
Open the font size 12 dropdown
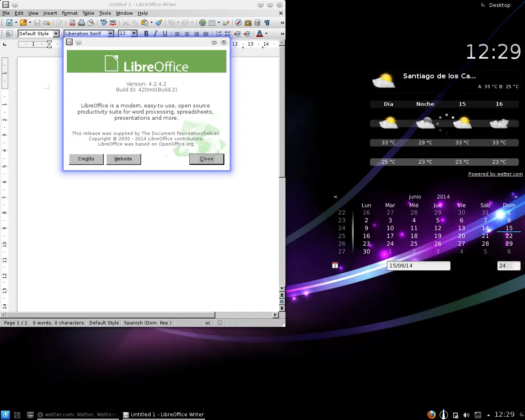coord(134,34)
